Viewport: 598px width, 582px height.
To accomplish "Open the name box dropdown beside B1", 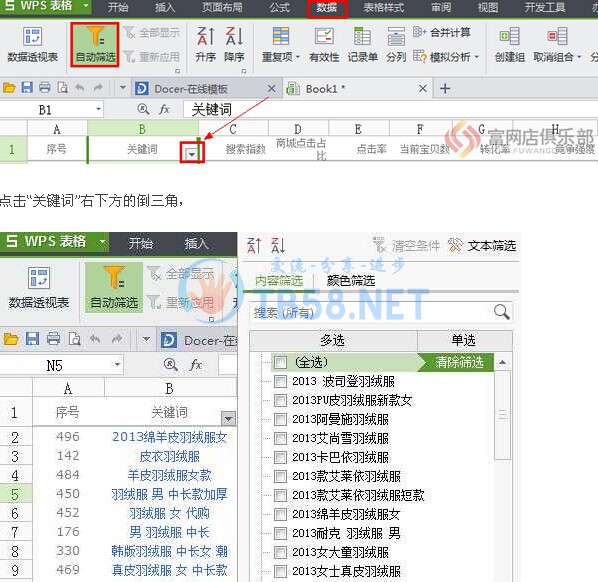I will (98, 109).
